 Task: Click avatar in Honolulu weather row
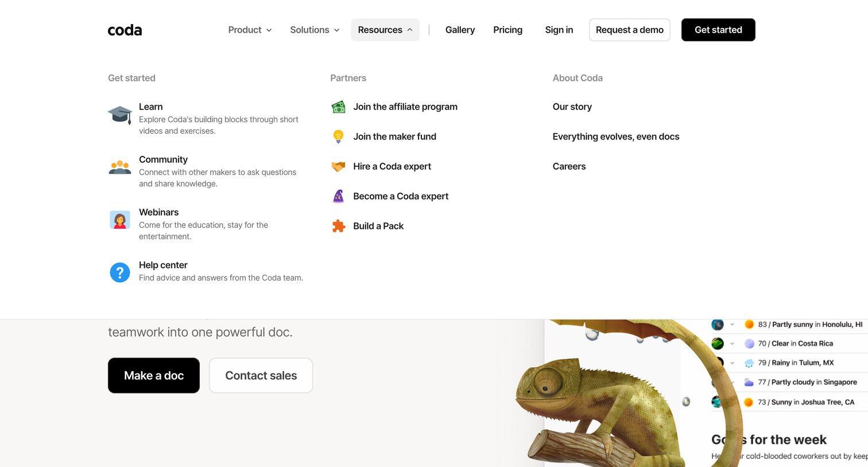pos(718,325)
